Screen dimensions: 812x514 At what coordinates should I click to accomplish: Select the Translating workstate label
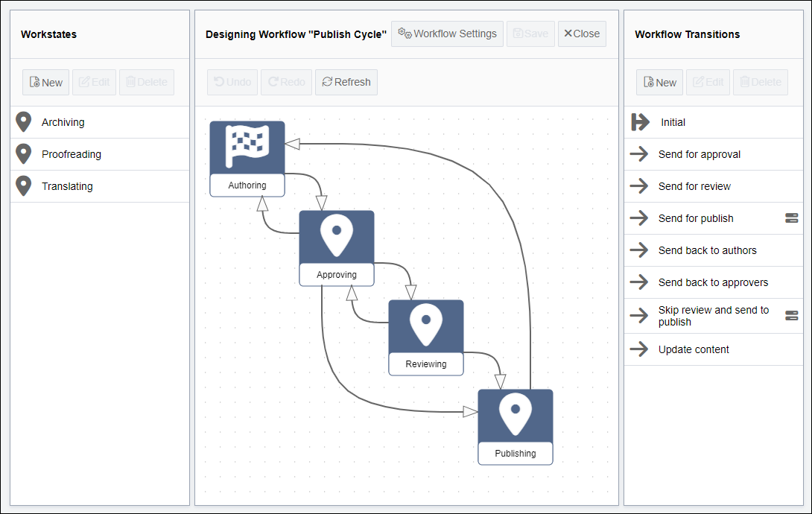pos(67,186)
